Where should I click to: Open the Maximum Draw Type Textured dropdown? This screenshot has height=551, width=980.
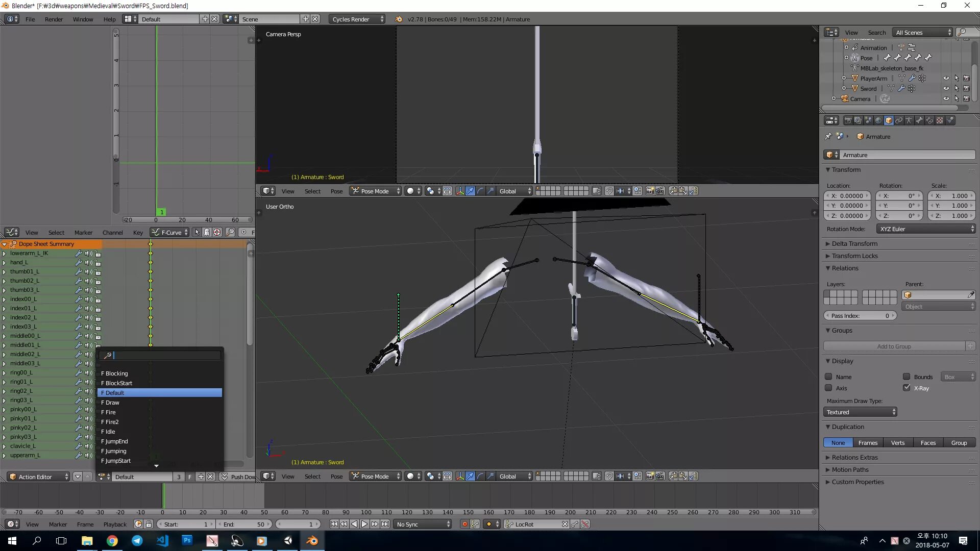tap(860, 412)
